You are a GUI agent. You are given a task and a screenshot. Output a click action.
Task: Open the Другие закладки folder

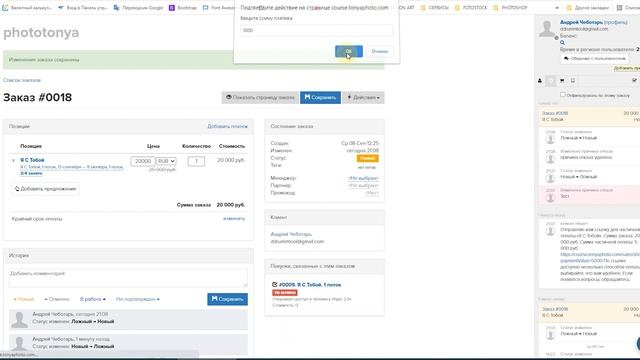[x=588, y=8]
